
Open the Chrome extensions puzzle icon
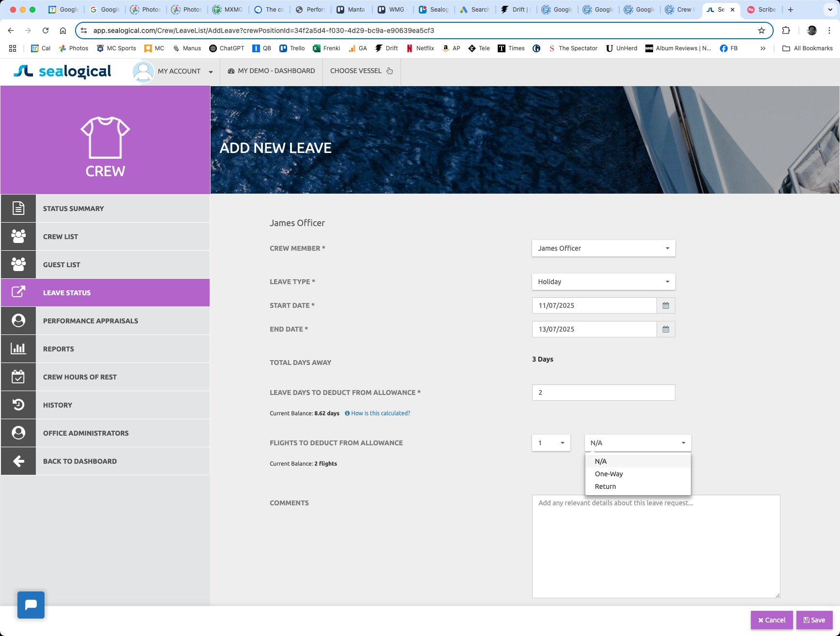click(x=786, y=30)
